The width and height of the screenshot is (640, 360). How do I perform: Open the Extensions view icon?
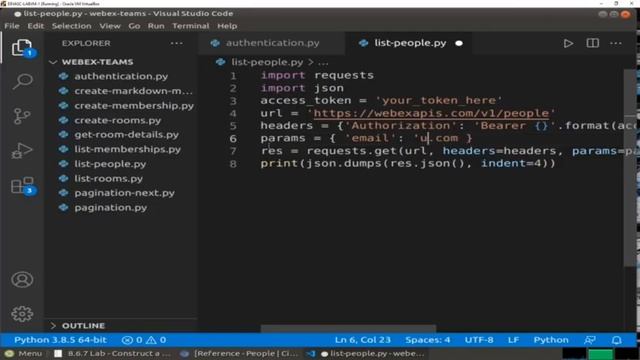pyautogui.click(x=22, y=186)
